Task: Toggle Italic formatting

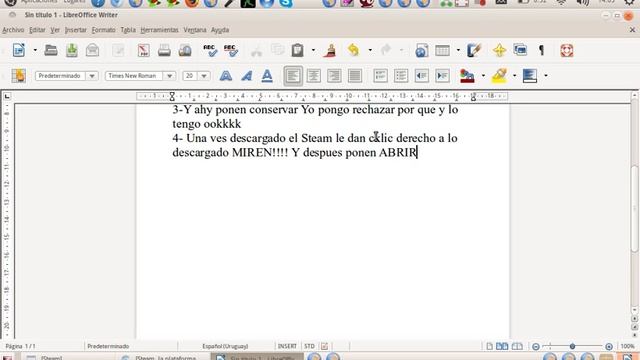Action: click(x=247, y=76)
